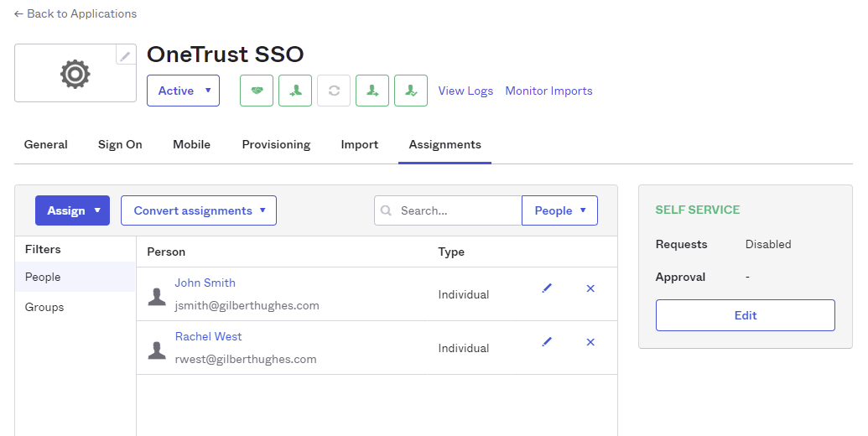The image size is (868, 436).
Task: Click the OneTrust SSO gear logo
Action: coord(75,74)
